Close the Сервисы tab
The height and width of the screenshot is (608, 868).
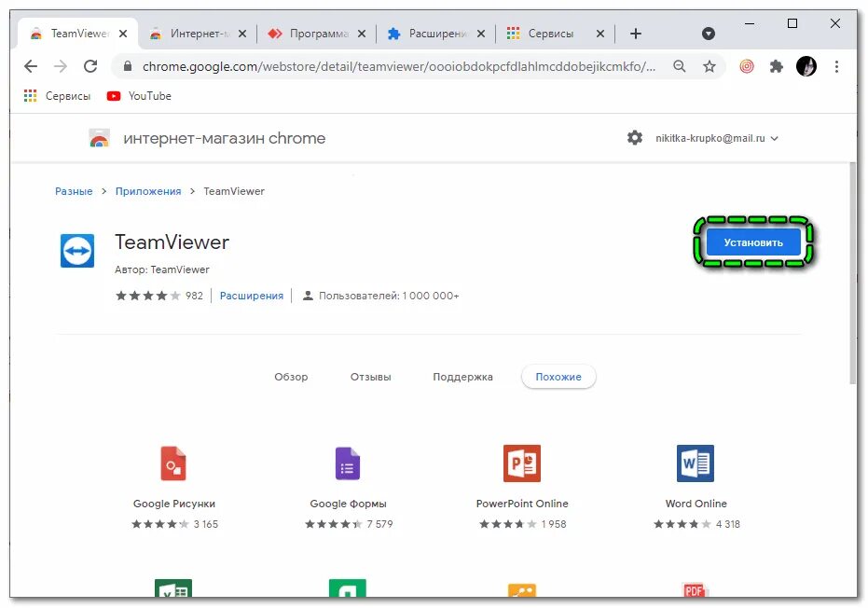(600, 34)
